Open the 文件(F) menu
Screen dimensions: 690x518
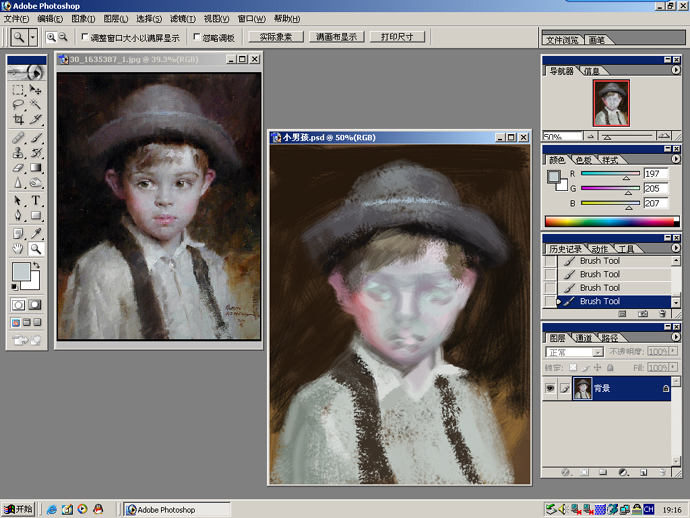click(x=17, y=18)
